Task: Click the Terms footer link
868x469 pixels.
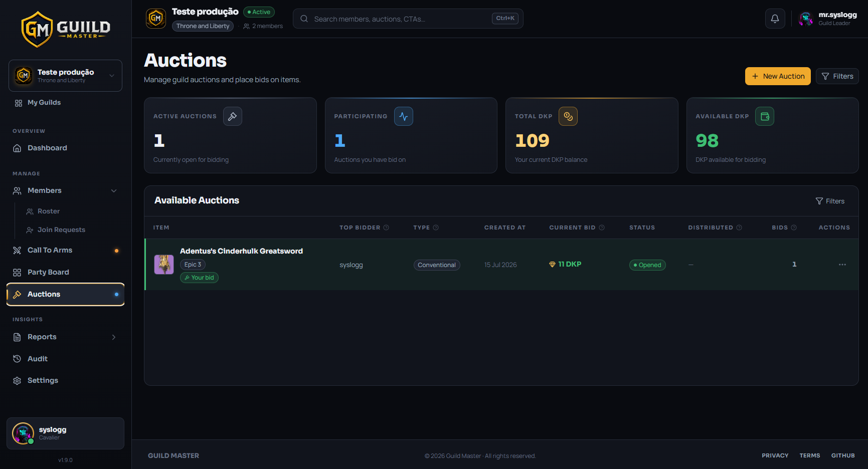Action: (x=810, y=455)
